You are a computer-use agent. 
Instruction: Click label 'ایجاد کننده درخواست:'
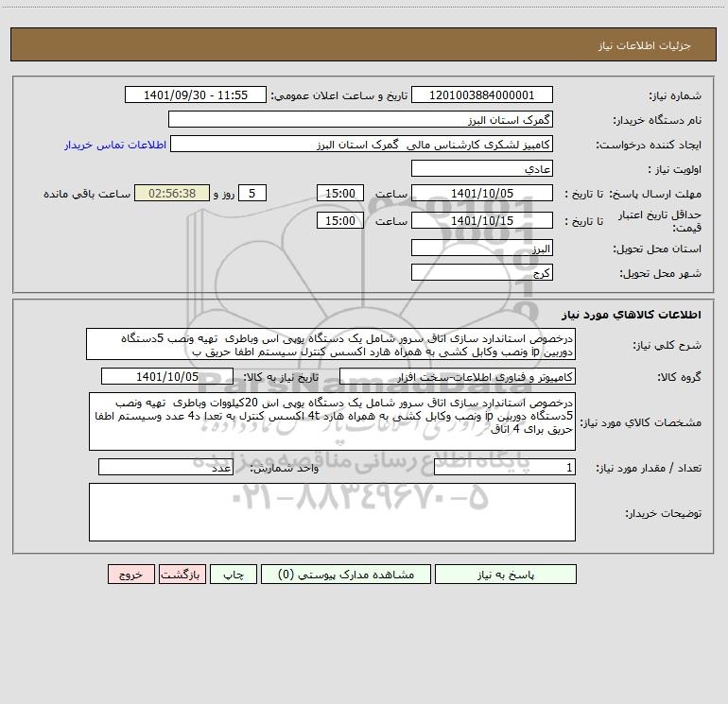pyautogui.click(x=649, y=146)
